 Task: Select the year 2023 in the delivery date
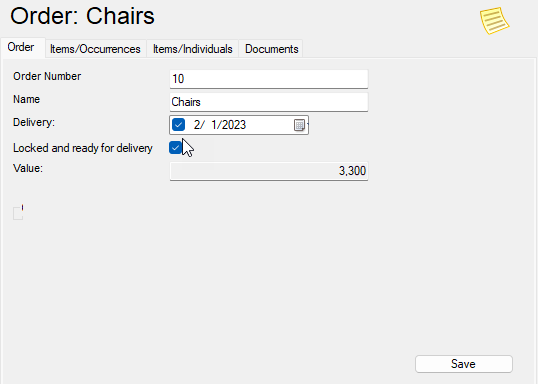coord(234,125)
